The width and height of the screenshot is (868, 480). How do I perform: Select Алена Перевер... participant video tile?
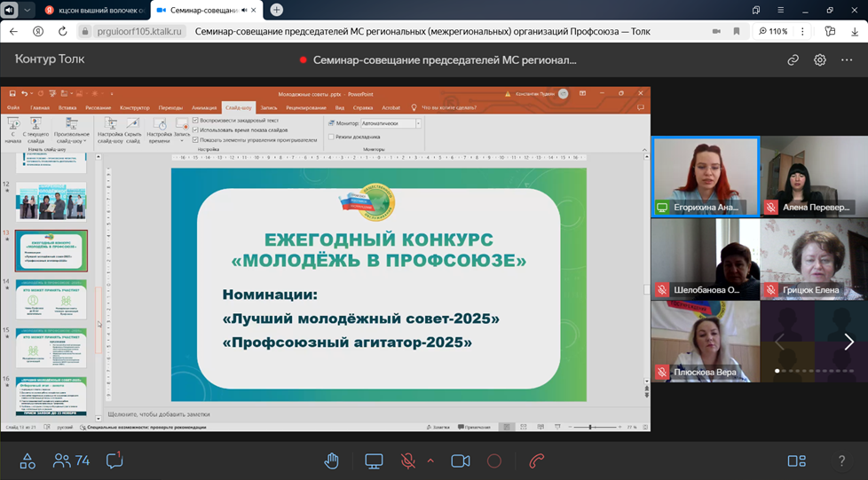(x=814, y=177)
